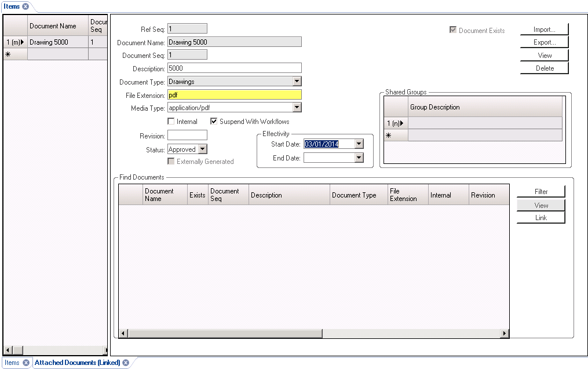588x369 pixels.
Task: Open the Document Type dropdown
Action: (x=297, y=82)
